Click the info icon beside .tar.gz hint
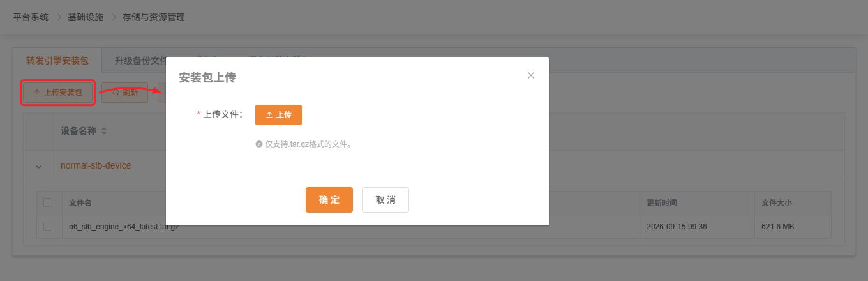 [259, 144]
